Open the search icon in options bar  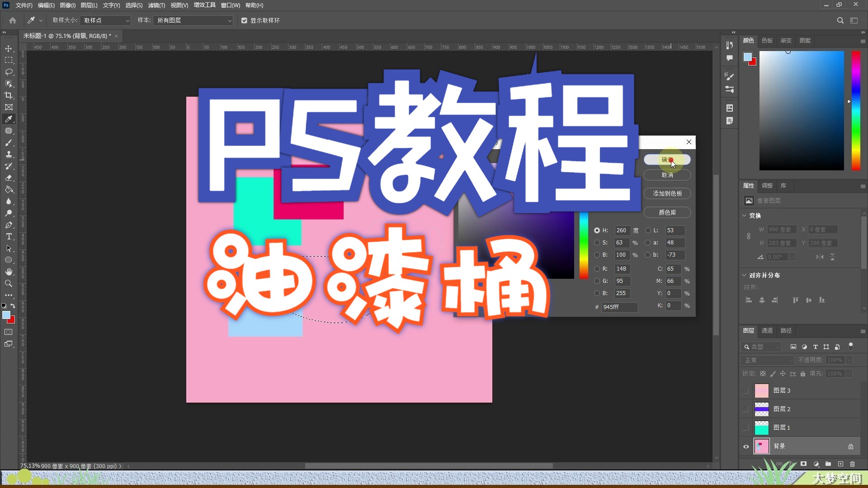point(840,20)
